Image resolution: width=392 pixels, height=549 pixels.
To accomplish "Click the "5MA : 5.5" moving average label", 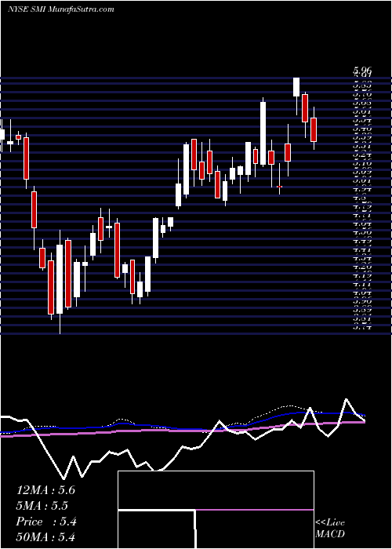I will 42,506.
